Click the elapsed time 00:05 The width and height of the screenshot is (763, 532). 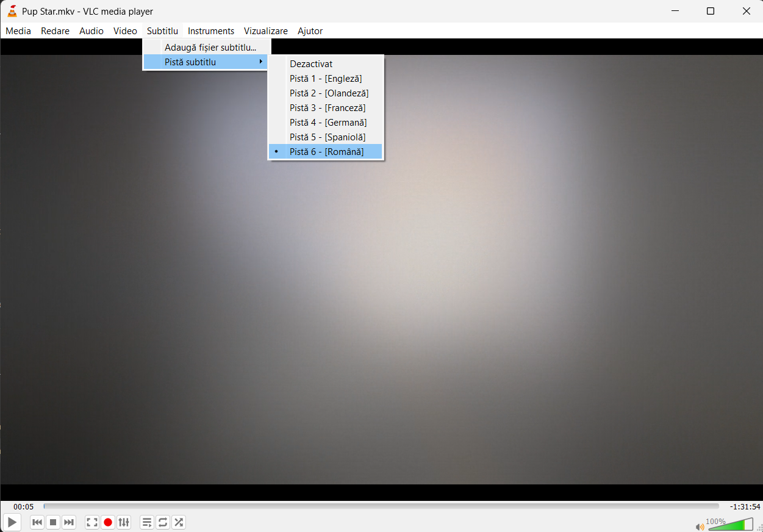[x=24, y=507]
